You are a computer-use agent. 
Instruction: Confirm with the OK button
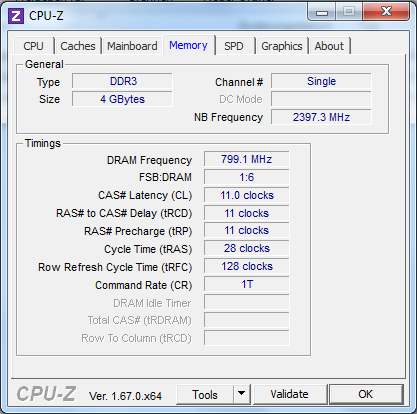366,394
